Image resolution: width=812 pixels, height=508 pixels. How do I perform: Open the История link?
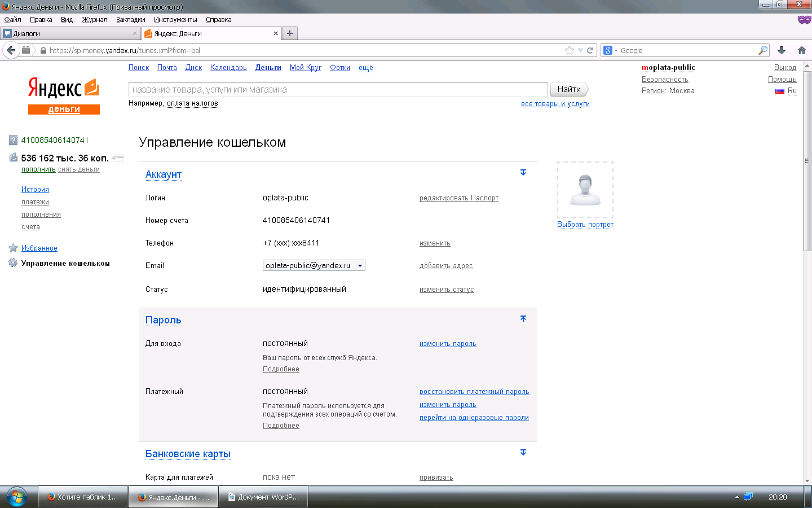35,190
